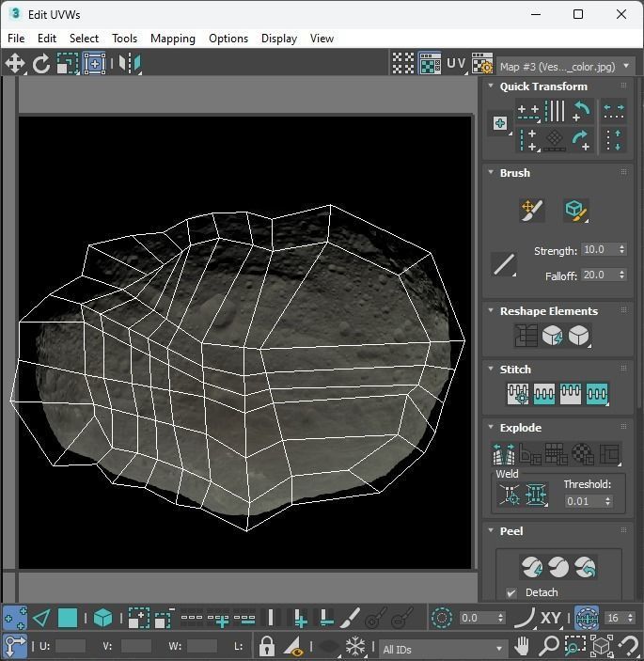Viewport: 644px width, 661px height.
Task: Open the brush falloff type flyout
Action: [504, 265]
